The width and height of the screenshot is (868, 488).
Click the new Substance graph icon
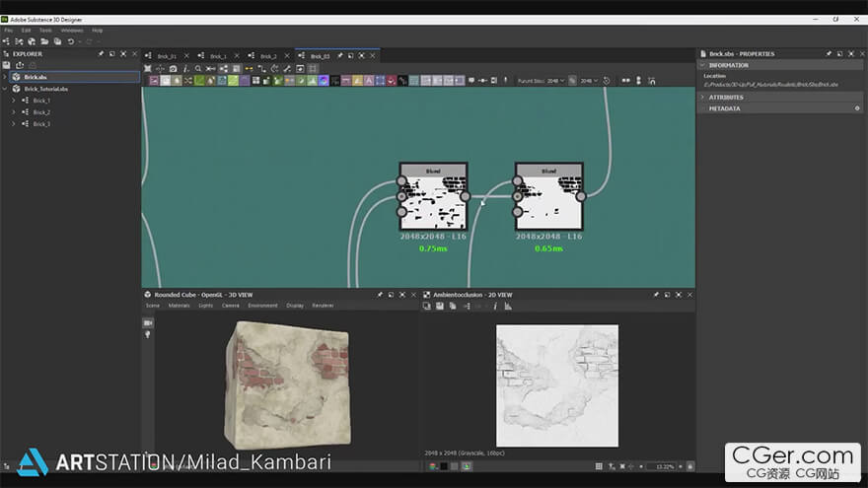(x=6, y=41)
